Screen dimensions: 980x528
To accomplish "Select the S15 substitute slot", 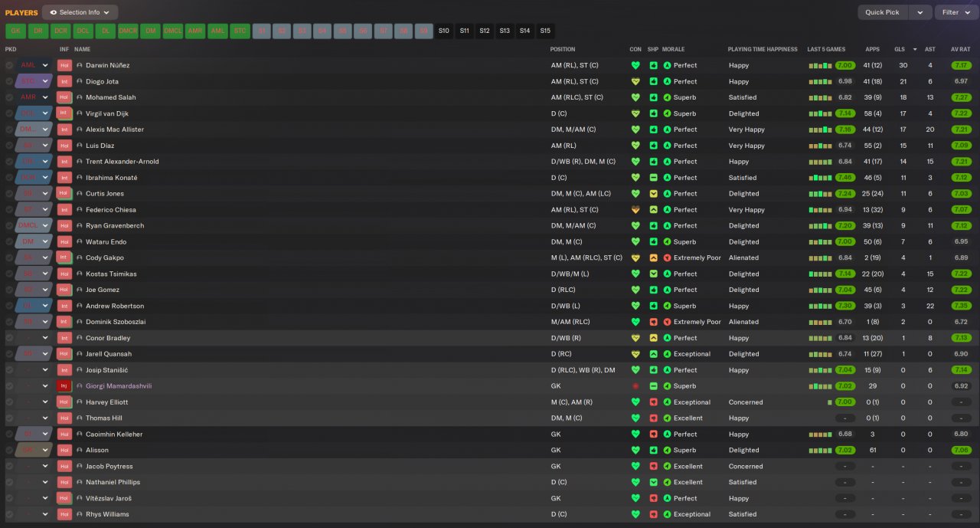I will click(545, 31).
